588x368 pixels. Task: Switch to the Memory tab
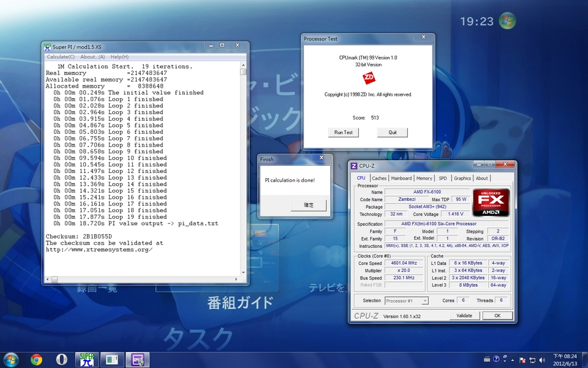pyautogui.click(x=424, y=178)
